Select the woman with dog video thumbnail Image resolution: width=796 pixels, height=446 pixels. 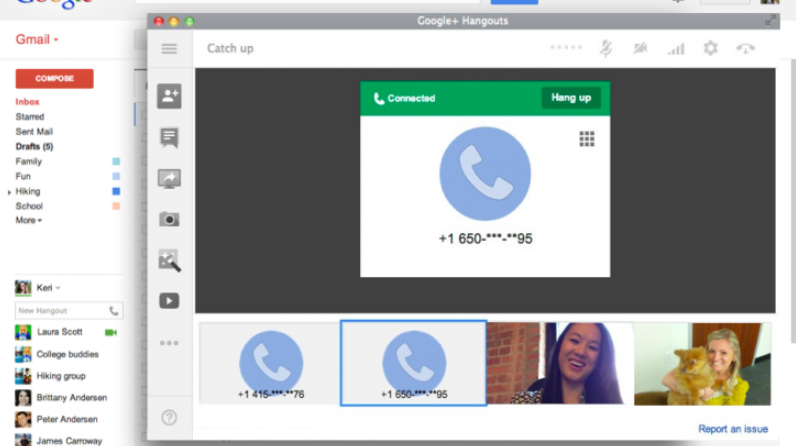click(x=703, y=363)
